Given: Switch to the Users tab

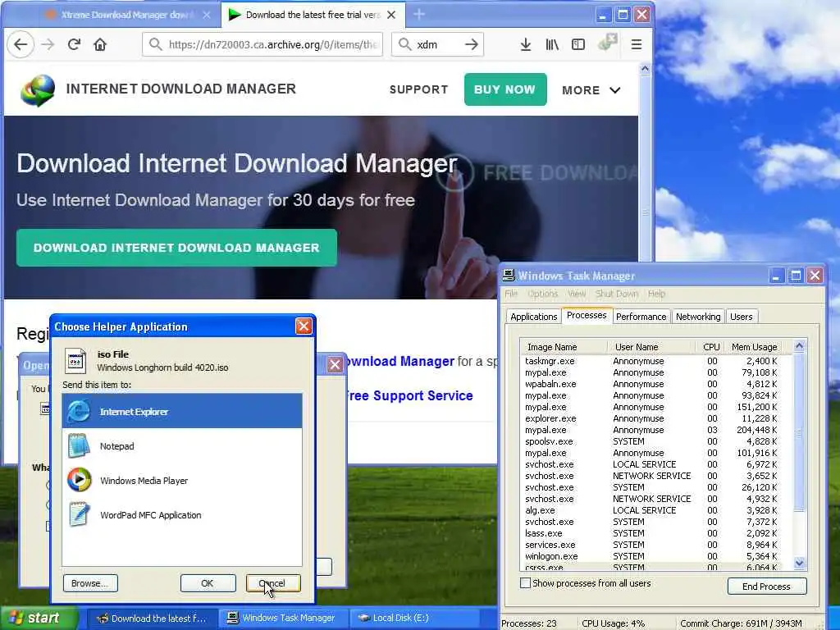Looking at the screenshot, I should click(x=742, y=317).
